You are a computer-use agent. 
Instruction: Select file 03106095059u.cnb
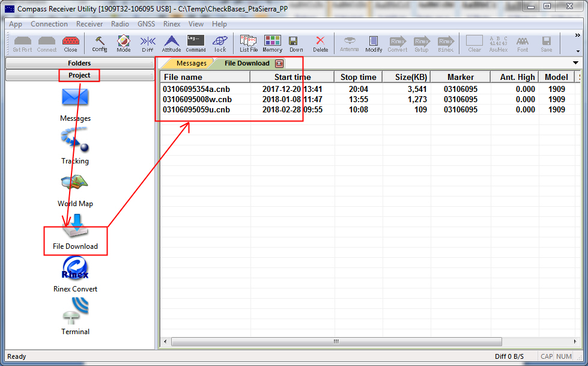196,109
